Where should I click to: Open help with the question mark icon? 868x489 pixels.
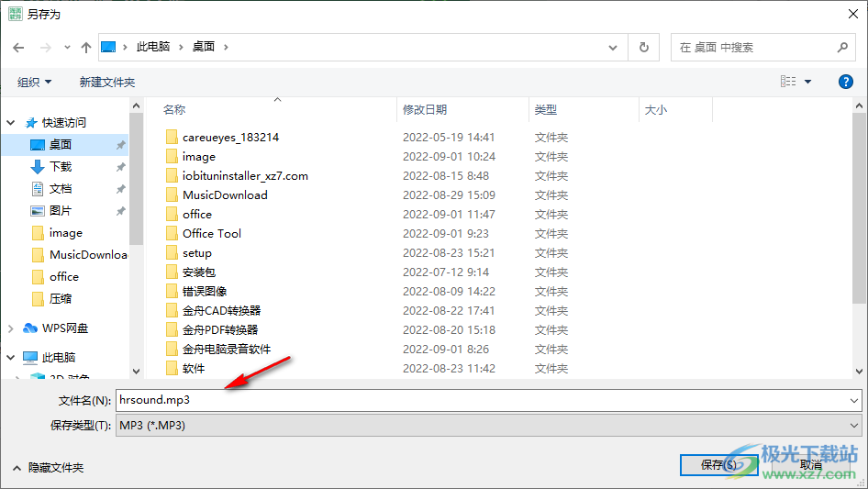pyautogui.click(x=845, y=82)
